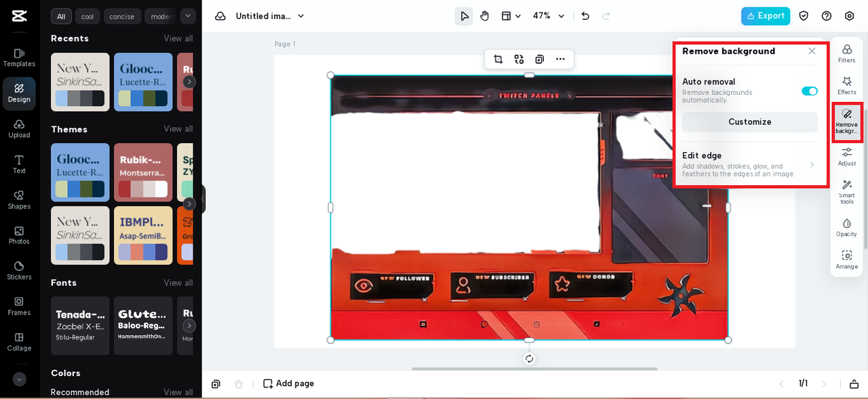
Task: Open the Remove background tool
Action: (x=847, y=122)
